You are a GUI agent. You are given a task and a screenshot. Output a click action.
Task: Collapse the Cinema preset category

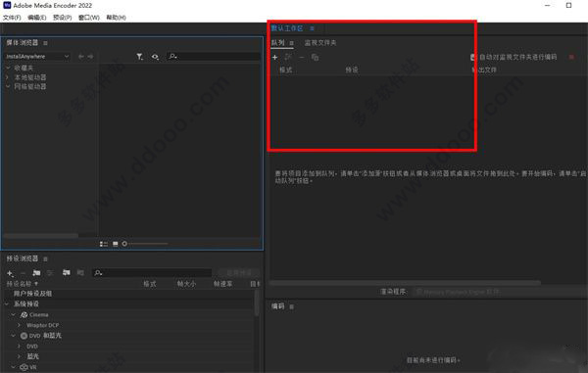click(x=14, y=314)
